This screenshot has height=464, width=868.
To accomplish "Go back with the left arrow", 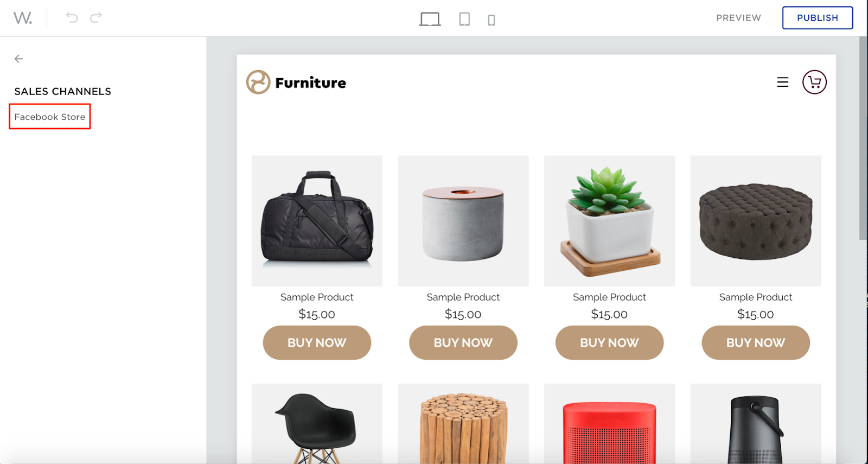I will [18, 59].
